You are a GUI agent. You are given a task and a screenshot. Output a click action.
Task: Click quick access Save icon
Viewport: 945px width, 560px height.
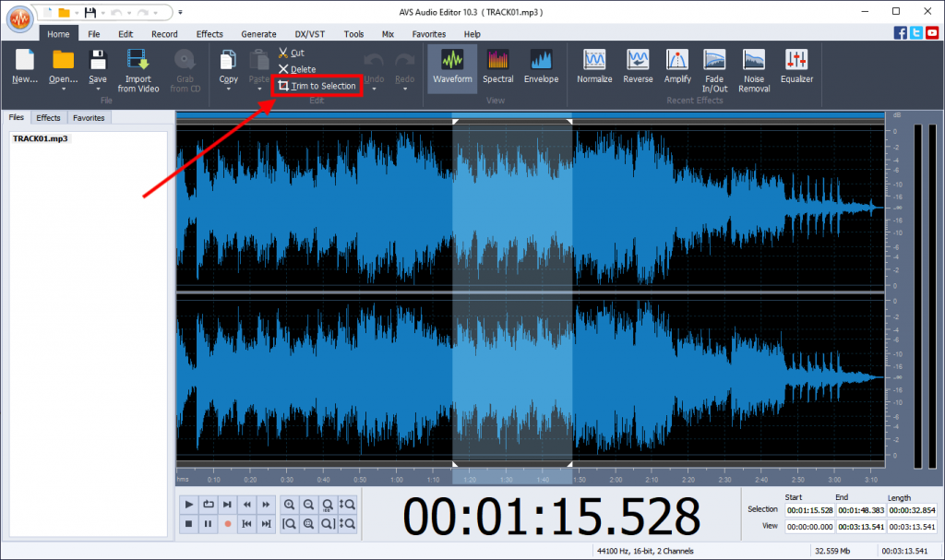pyautogui.click(x=90, y=12)
